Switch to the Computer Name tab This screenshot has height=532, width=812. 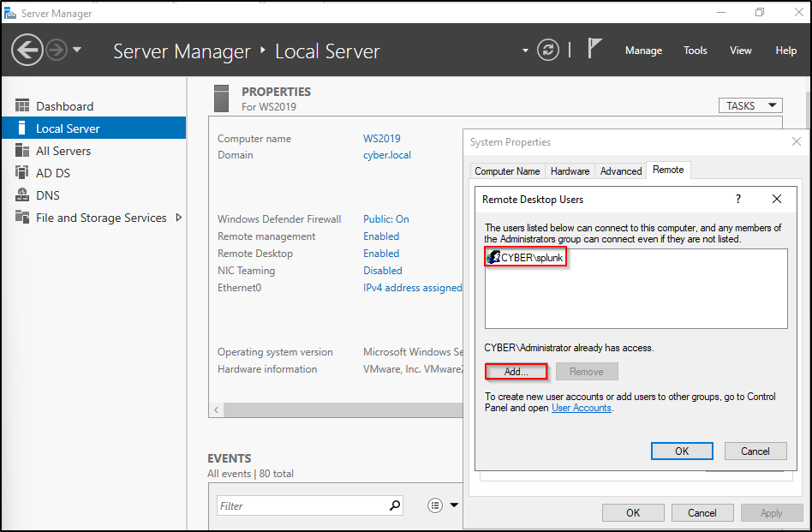pyautogui.click(x=507, y=171)
